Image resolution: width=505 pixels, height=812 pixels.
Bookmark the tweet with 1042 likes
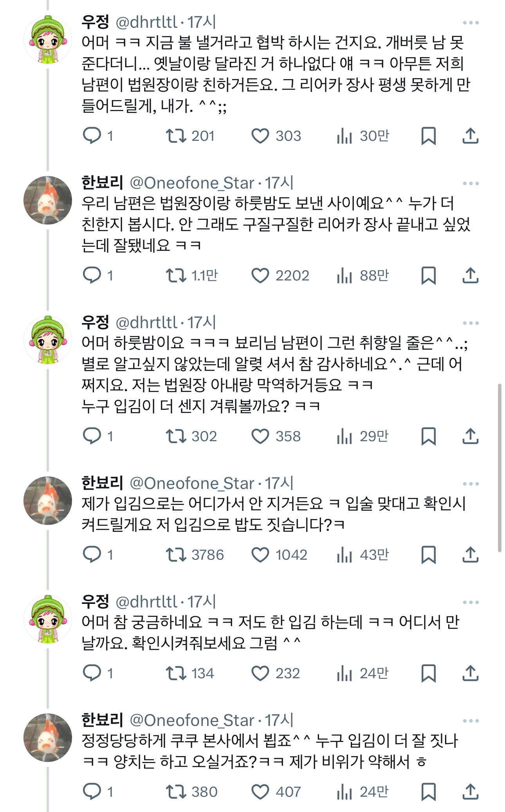point(429,555)
